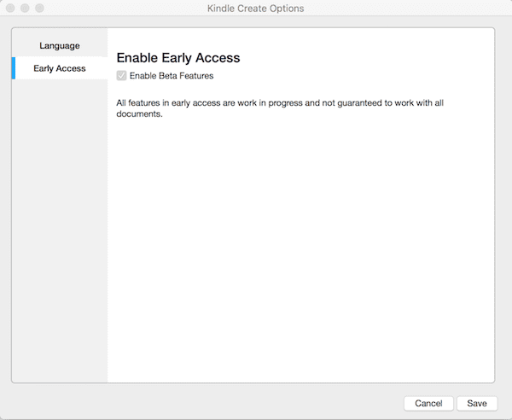Screen dimensions: 512x420
Task: Click the early access disclaimer paragraph
Action: point(280,108)
